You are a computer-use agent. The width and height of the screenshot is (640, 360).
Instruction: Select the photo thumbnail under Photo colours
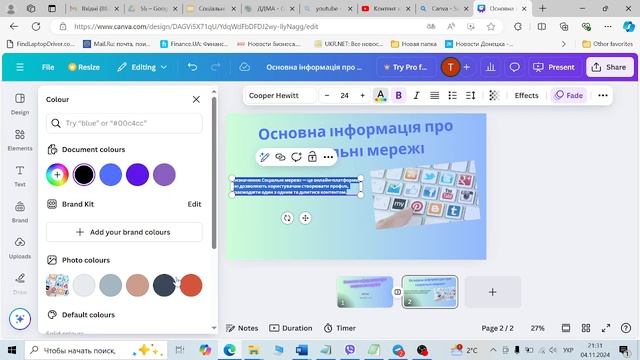coord(57,285)
